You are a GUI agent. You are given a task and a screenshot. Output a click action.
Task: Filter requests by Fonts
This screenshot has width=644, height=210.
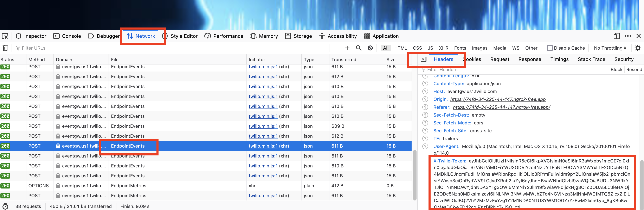pos(460,48)
